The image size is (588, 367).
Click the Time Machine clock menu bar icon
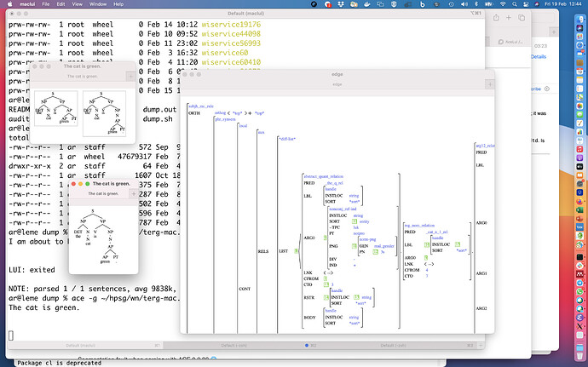pos(452,4)
